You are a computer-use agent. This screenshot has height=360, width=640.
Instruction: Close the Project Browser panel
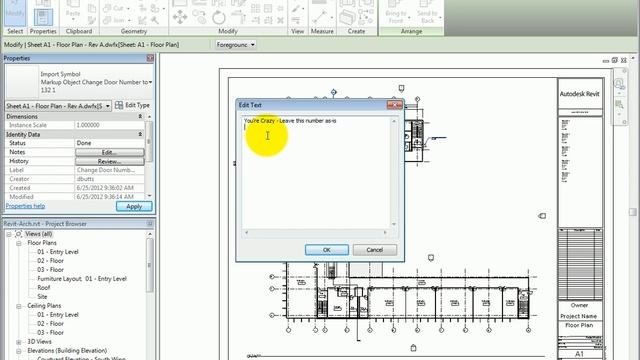pyautogui.click(x=150, y=224)
